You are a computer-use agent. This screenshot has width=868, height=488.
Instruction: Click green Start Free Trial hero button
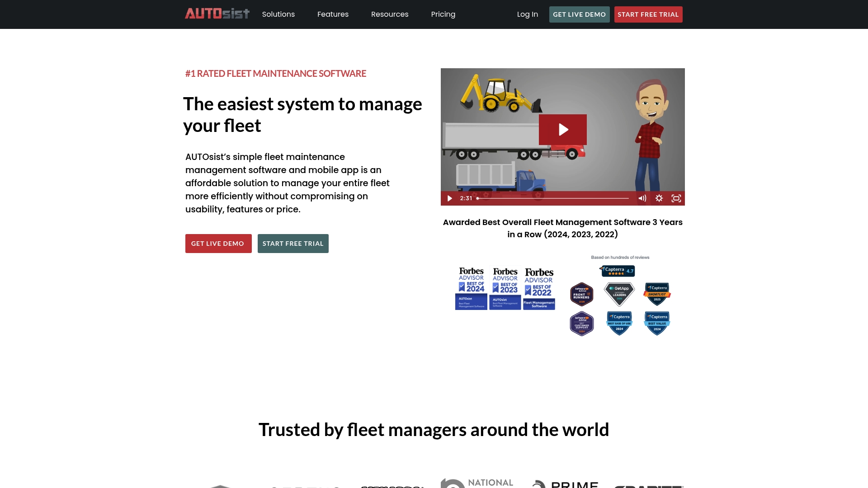point(292,244)
